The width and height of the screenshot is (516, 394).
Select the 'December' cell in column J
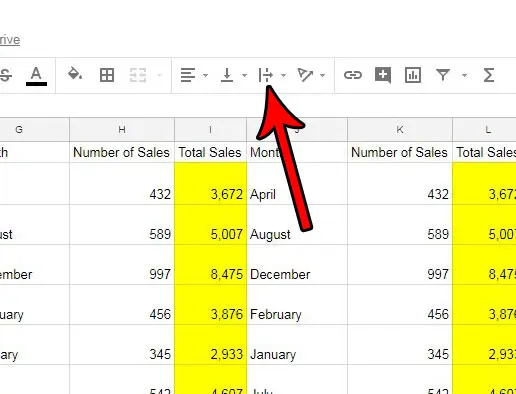[x=297, y=265]
